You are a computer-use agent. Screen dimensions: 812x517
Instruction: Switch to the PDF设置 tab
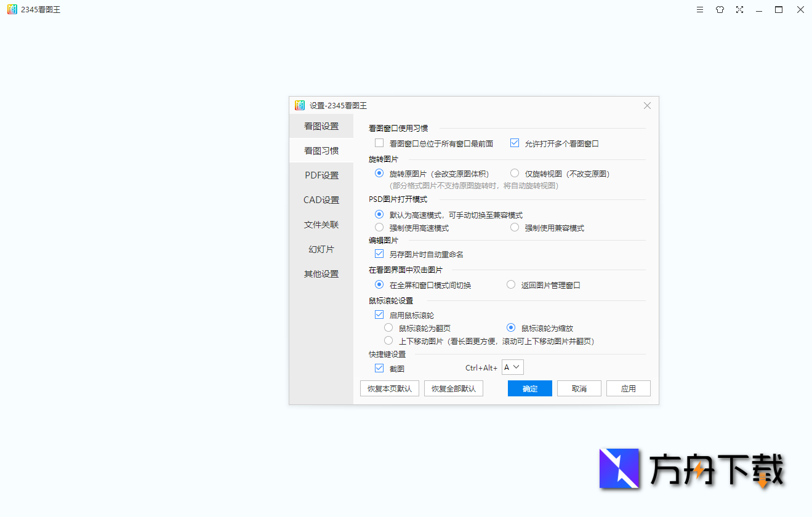(x=321, y=175)
